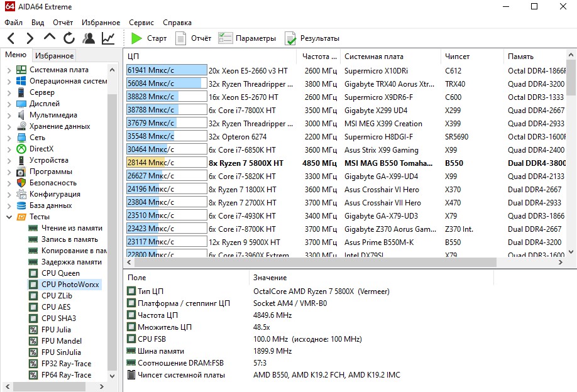Screen dimensions: 577x392
Task: Select the База данных database icon
Action: click(x=21, y=205)
